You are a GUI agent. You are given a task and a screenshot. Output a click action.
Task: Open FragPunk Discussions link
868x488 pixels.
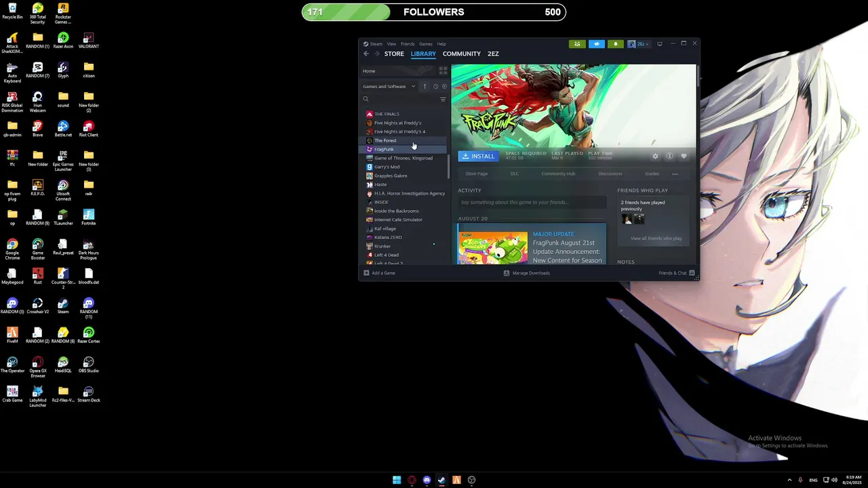coord(610,174)
